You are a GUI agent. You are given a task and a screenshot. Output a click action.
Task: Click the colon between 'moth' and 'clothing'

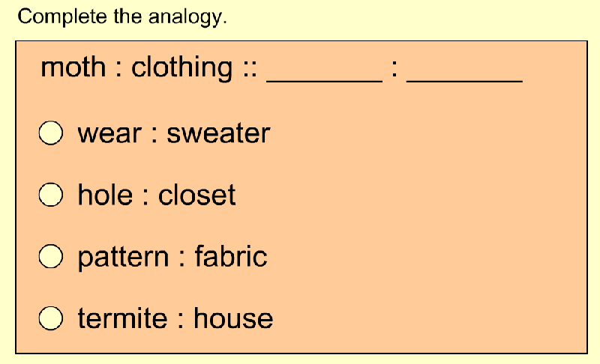tap(118, 69)
